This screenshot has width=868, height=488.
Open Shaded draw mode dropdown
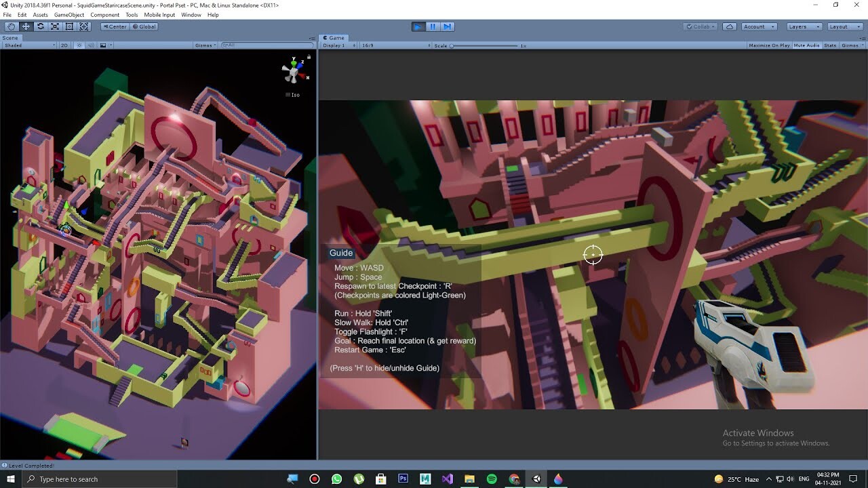(x=28, y=45)
